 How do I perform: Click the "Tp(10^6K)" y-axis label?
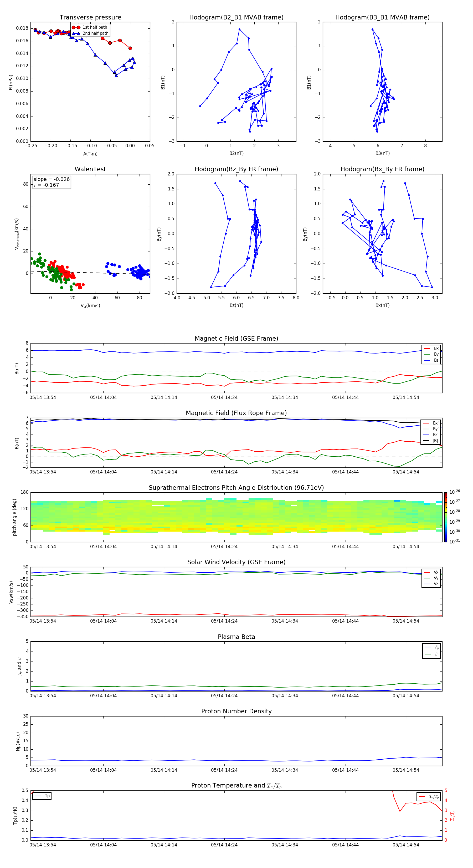tap(15, 815)
